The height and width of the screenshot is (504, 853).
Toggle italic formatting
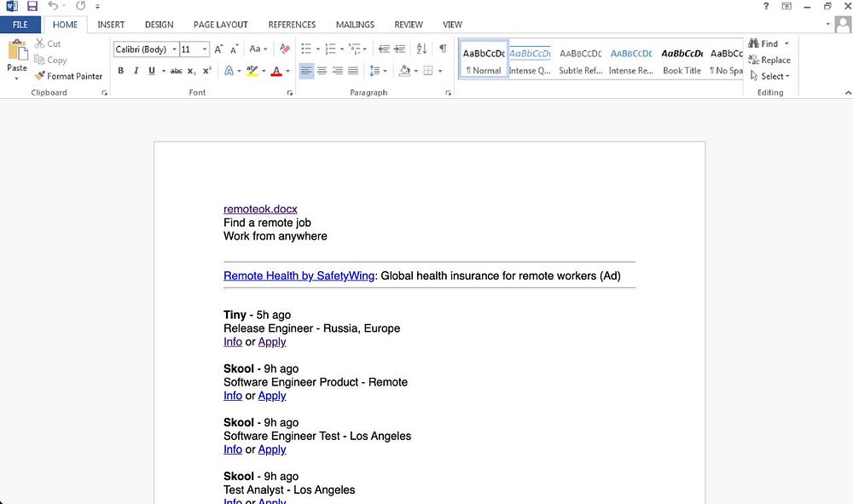(x=136, y=71)
